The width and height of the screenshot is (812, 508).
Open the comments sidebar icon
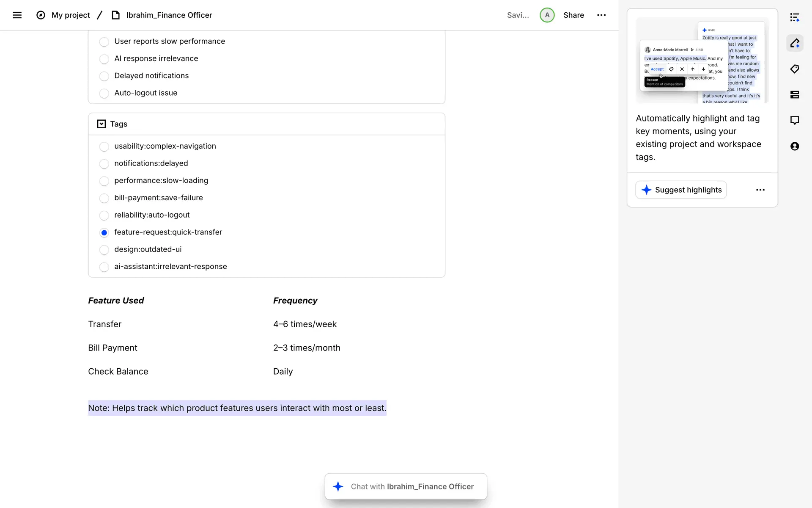click(795, 121)
